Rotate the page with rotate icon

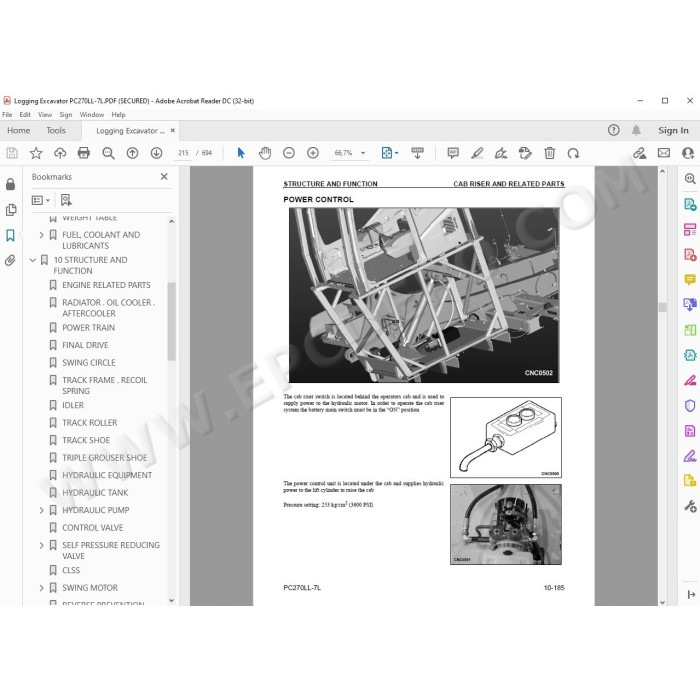point(573,153)
